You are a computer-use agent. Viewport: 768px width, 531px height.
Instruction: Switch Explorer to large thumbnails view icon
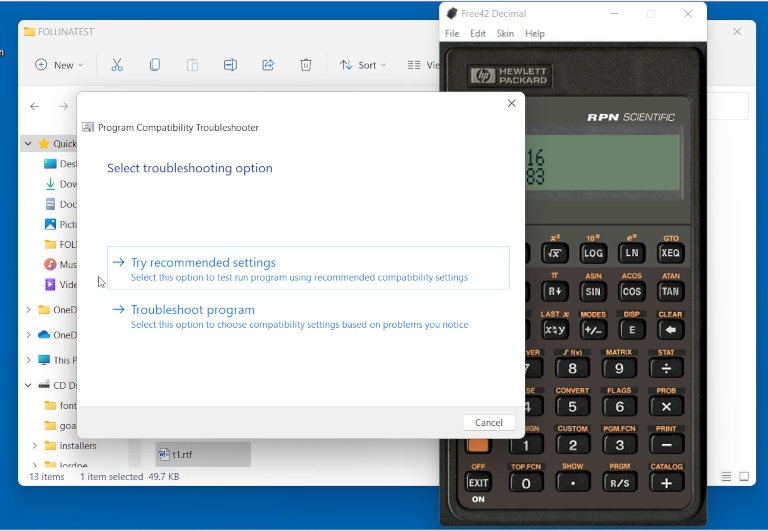744,476
